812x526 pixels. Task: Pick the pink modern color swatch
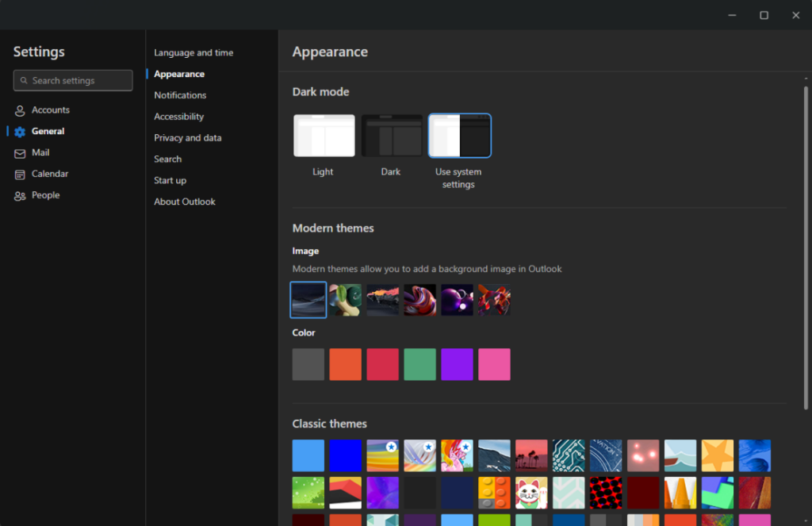point(495,364)
